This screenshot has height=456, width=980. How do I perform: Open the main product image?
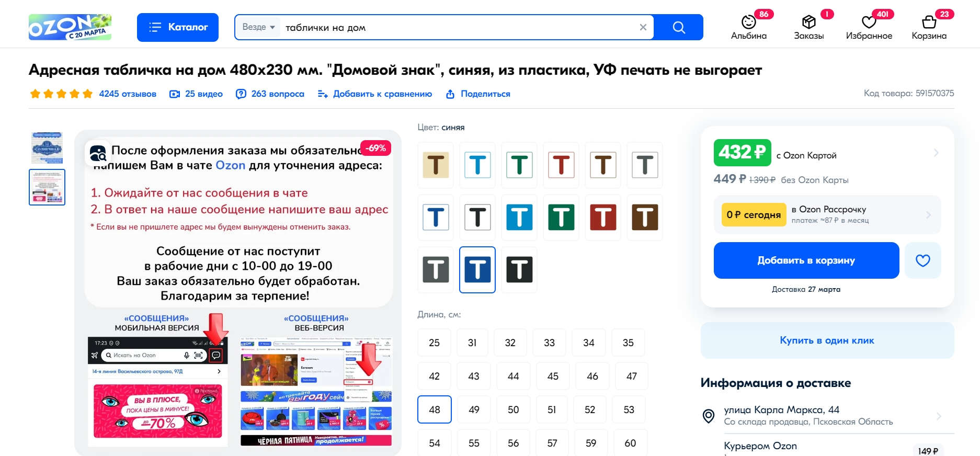238,293
